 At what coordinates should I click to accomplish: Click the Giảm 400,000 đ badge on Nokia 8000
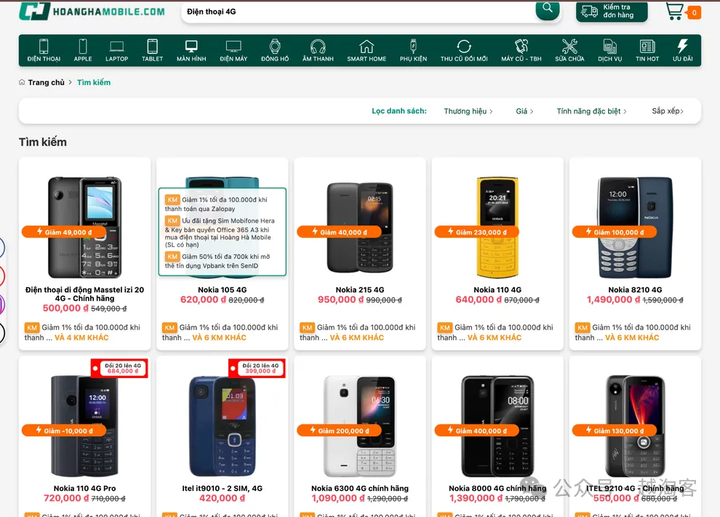[477, 430]
